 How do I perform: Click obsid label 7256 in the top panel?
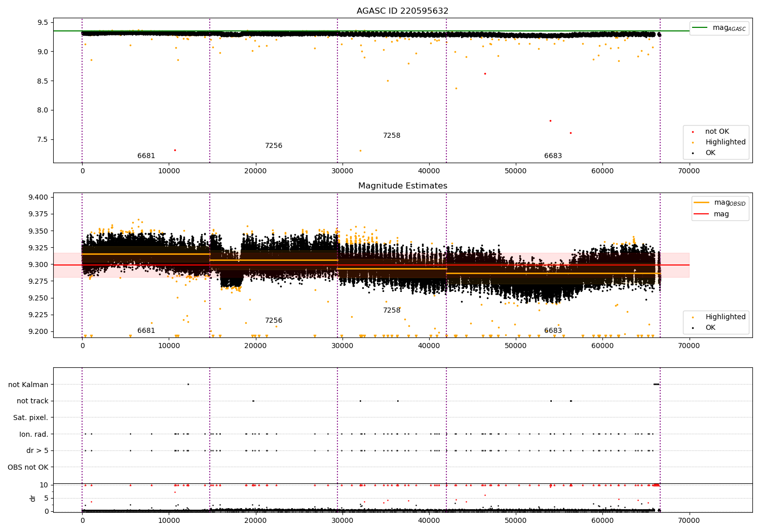click(x=274, y=146)
